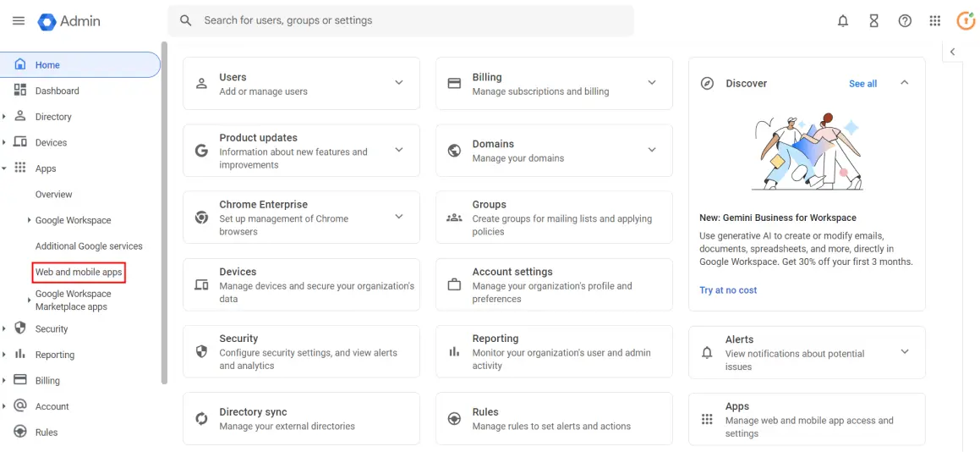Click the Devices card icon
This screenshot has height=452, width=980.
(x=201, y=285)
